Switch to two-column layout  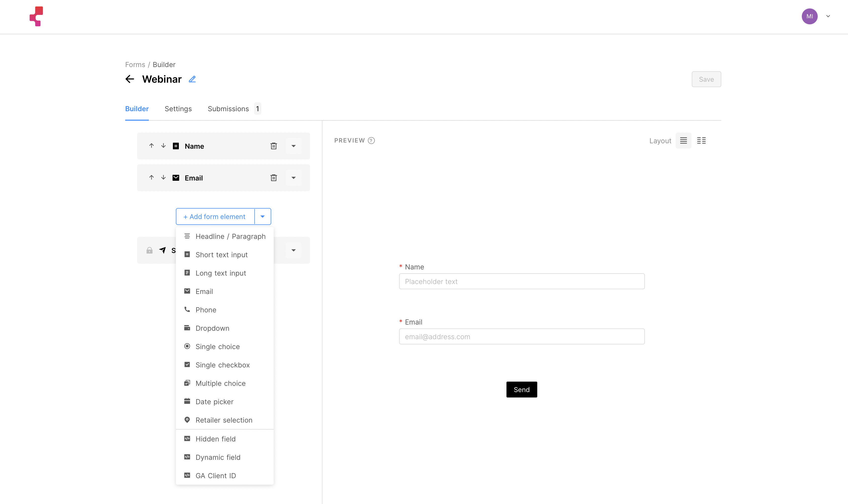click(x=701, y=141)
